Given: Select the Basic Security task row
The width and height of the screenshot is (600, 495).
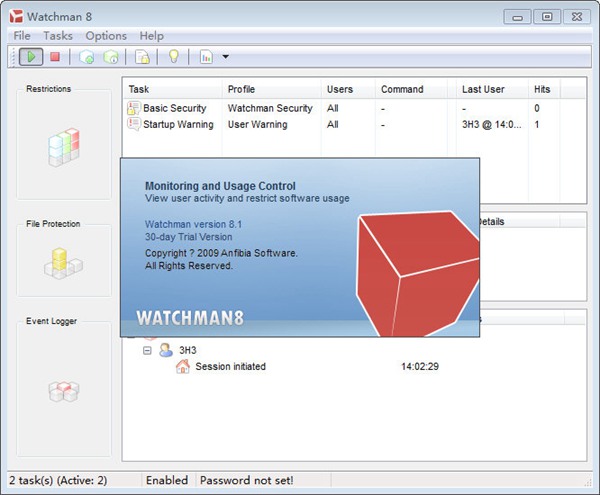Looking at the screenshot, I should pyautogui.click(x=355, y=108).
